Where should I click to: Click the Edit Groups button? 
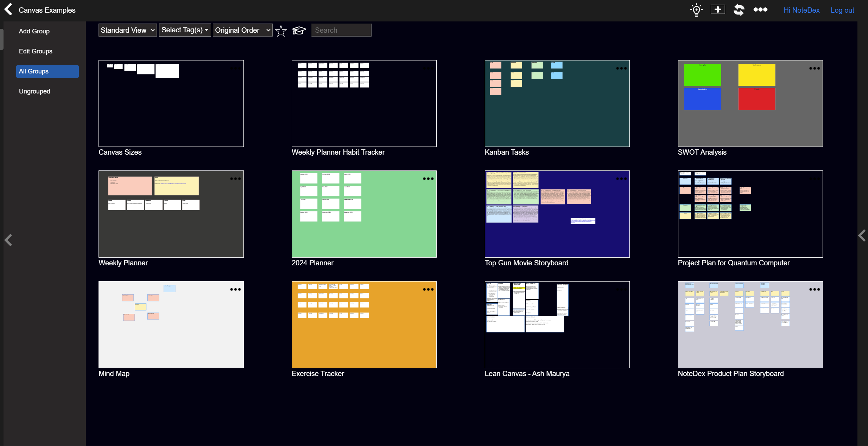point(36,51)
